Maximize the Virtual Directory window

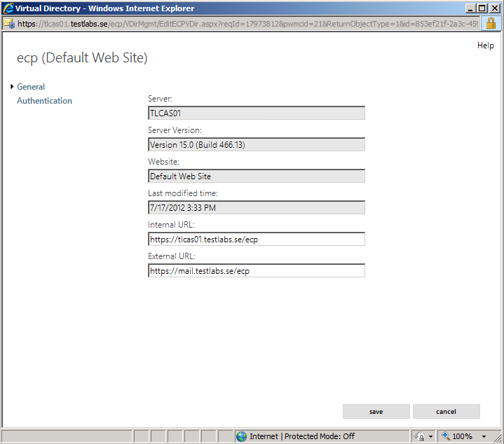coord(482,8)
